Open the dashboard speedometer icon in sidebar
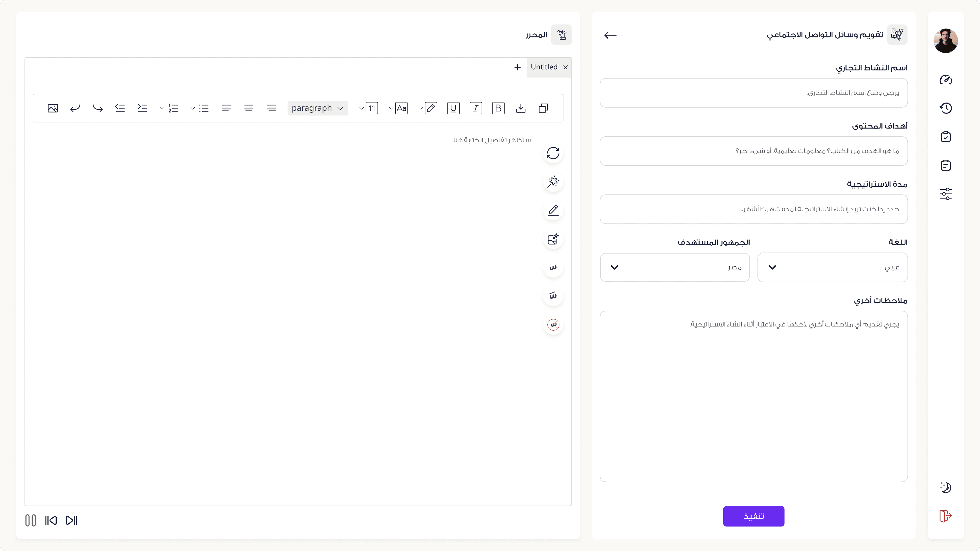This screenshot has height=551, width=980. click(x=946, y=80)
